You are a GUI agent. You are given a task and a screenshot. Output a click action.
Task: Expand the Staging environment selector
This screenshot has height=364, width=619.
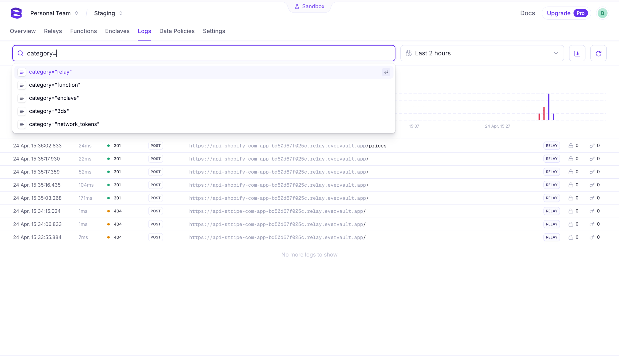click(x=108, y=13)
